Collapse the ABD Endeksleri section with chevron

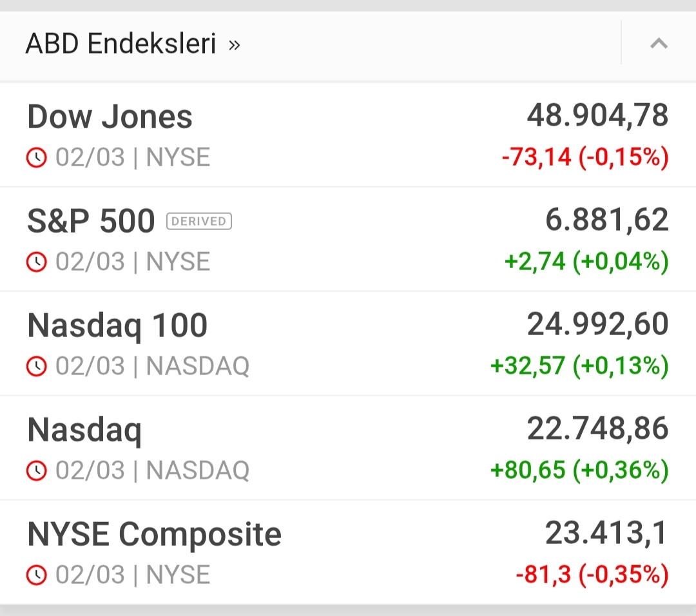[658, 44]
